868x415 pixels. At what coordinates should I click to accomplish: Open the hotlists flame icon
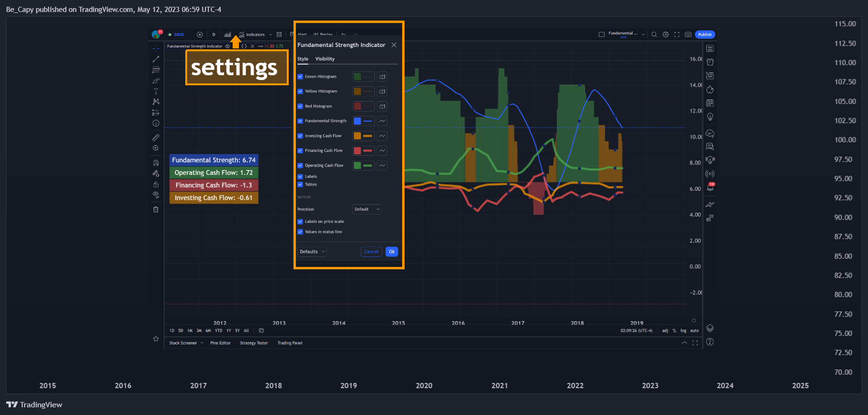(x=710, y=90)
